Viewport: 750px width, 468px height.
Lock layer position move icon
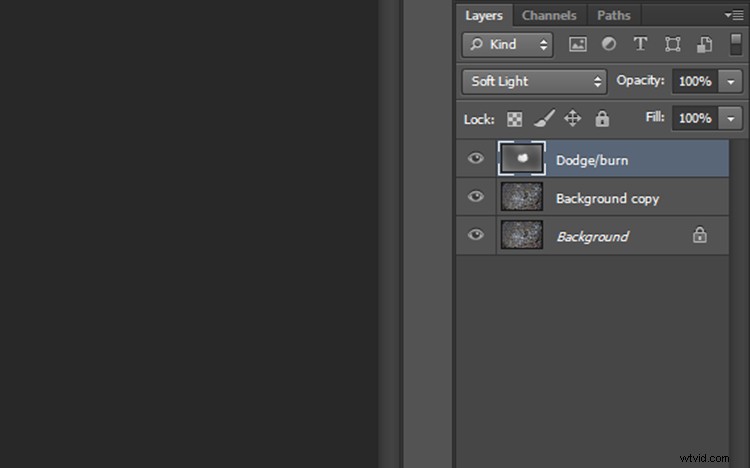(x=573, y=118)
